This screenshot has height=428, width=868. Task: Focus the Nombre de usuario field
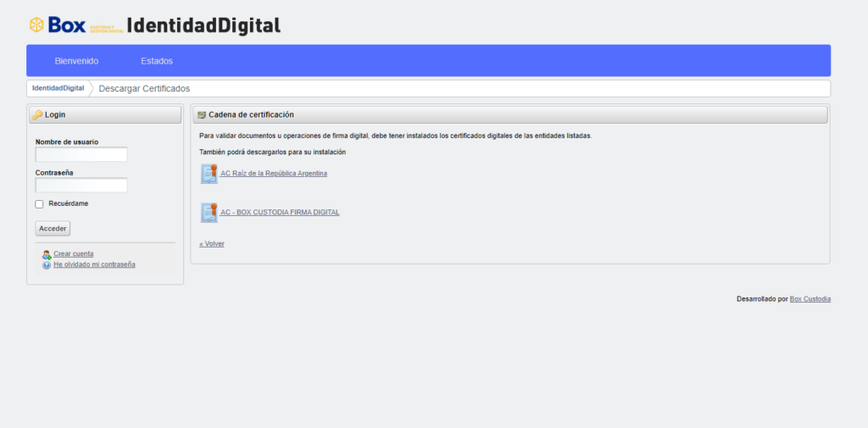(x=81, y=154)
